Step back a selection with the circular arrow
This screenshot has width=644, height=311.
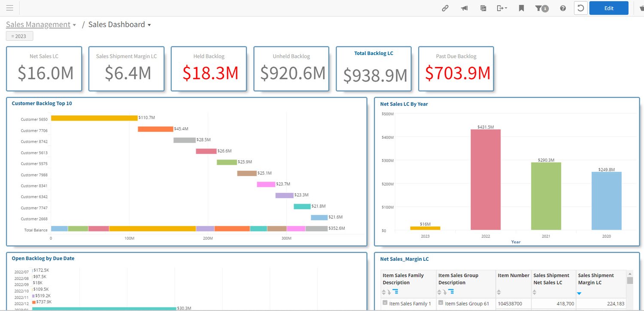coord(580,8)
